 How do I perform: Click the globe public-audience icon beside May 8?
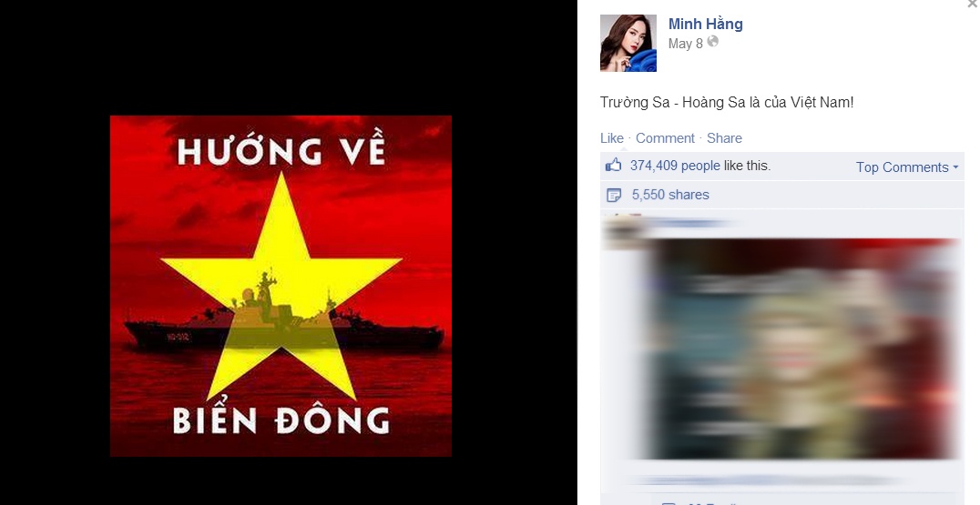pyautogui.click(x=712, y=42)
